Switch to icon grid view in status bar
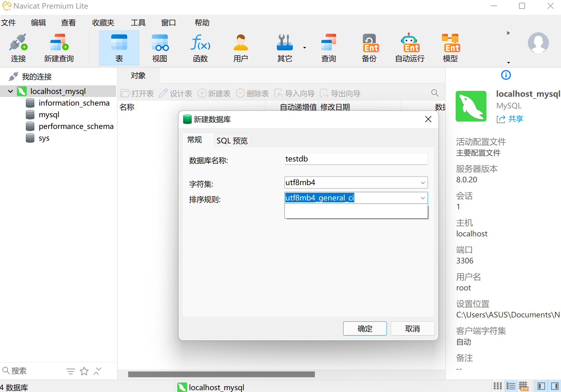This screenshot has width=561, height=392. point(498,386)
